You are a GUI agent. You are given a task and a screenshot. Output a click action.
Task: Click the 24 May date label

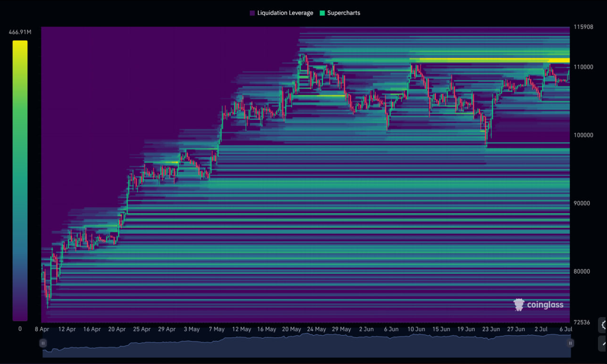(316, 329)
